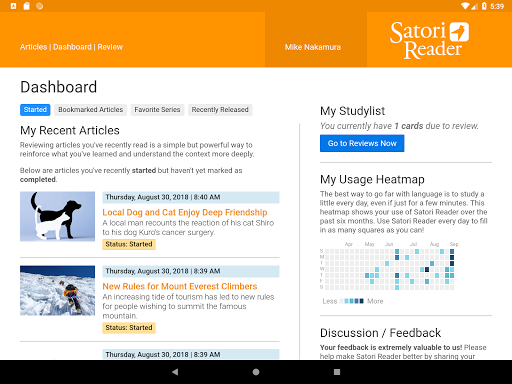
Task: Click the dog and cat article thumbnail
Action: point(57,216)
